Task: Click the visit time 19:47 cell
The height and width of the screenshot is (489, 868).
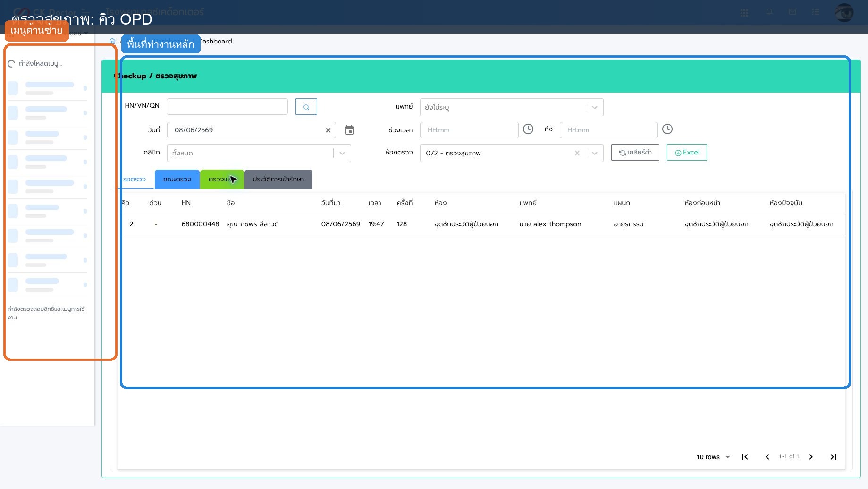Action: tap(376, 224)
